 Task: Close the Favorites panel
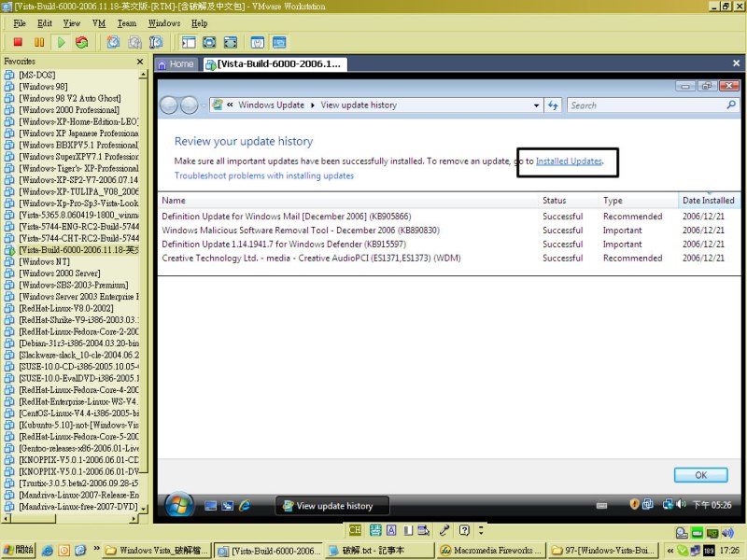pos(140,62)
